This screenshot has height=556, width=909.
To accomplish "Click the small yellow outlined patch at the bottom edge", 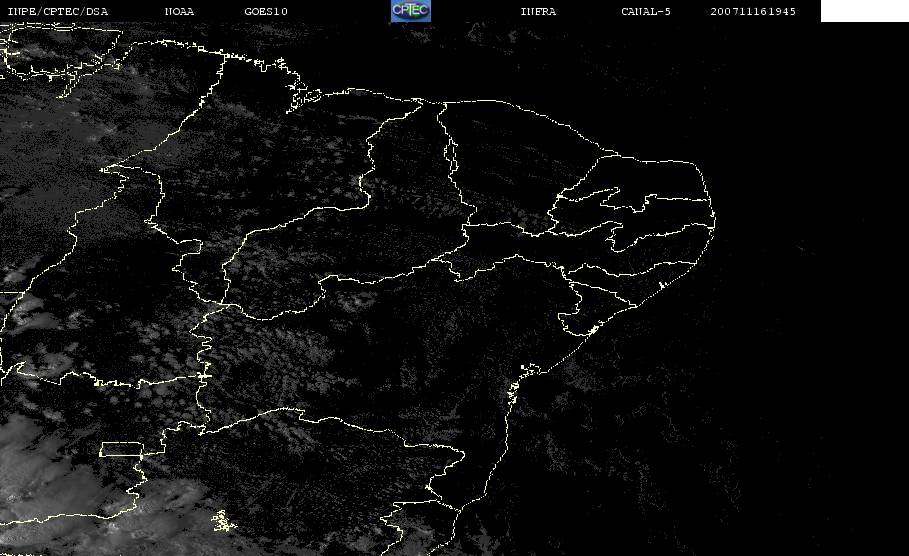I will tap(221, 520).
